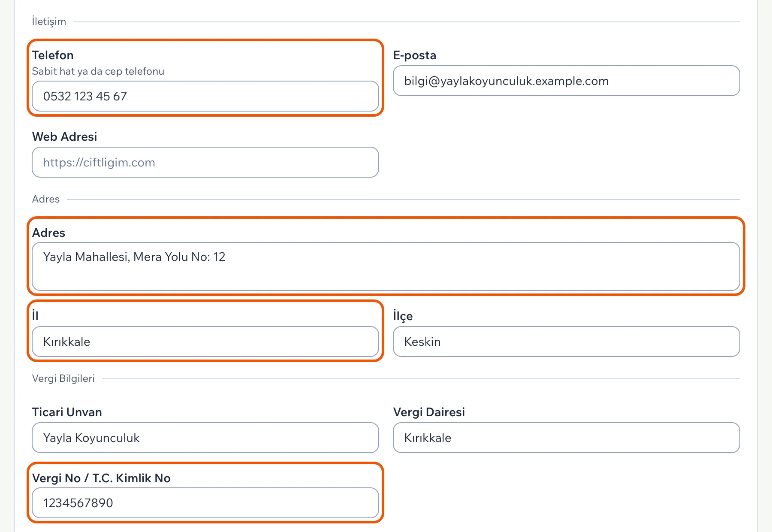
Task: Click the İlçe field containing Keskin
Action: point(566,342)
